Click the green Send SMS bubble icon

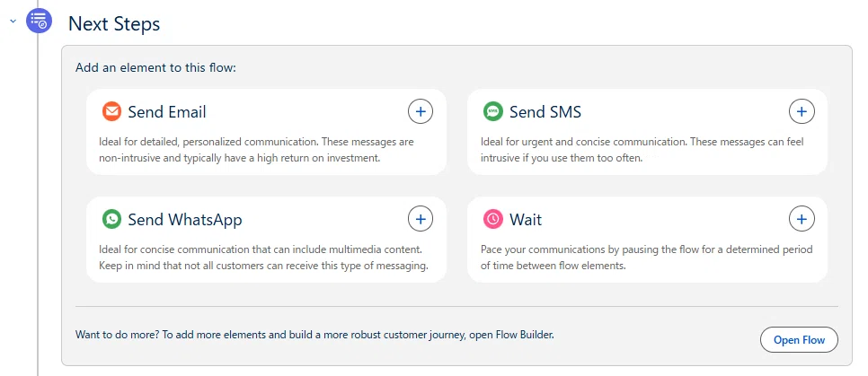pyautogui.click(x=492, y=111)
